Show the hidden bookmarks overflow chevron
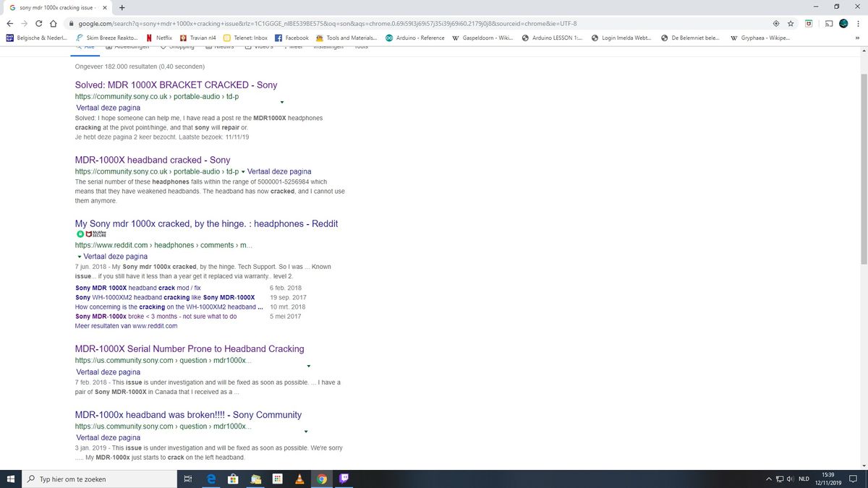 click(857, 38)
